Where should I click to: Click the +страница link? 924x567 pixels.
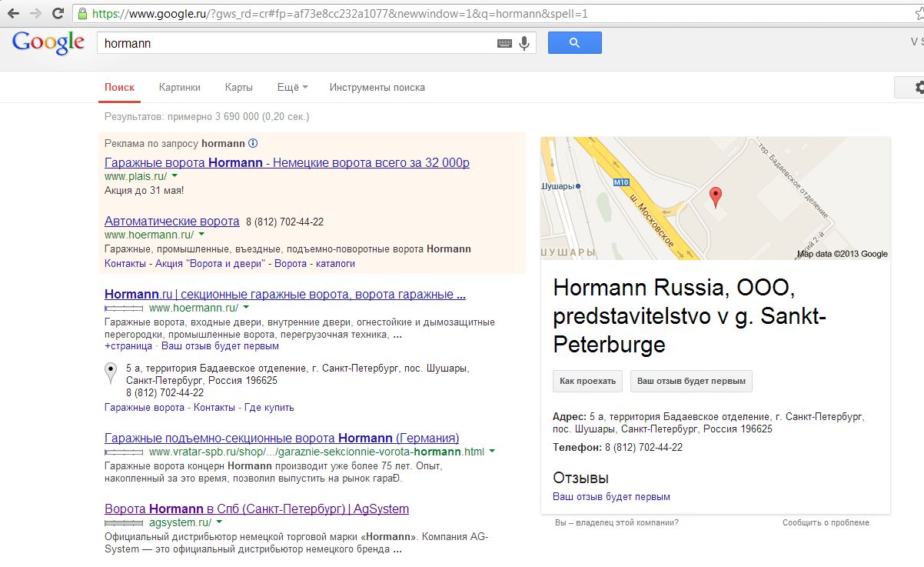(128, 346)
